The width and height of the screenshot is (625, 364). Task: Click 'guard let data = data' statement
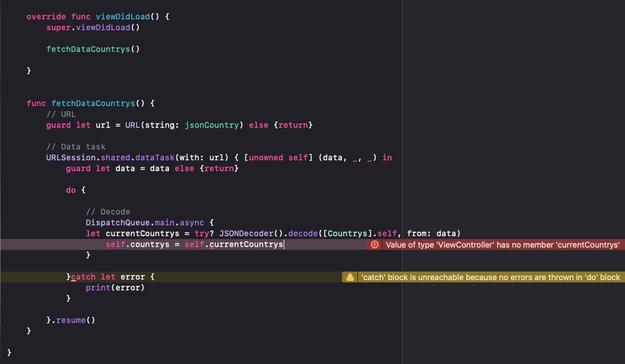118,168
